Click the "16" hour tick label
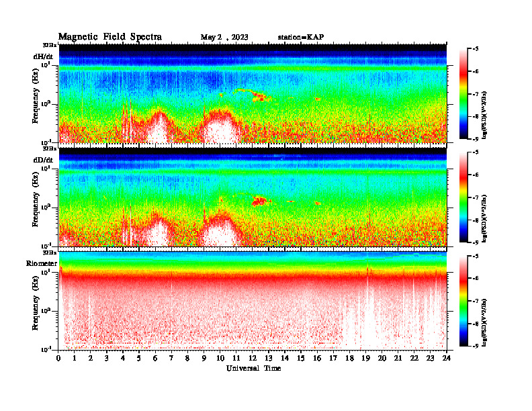The width and height of the screenshot is (532, 411). (x=317, y=359)
